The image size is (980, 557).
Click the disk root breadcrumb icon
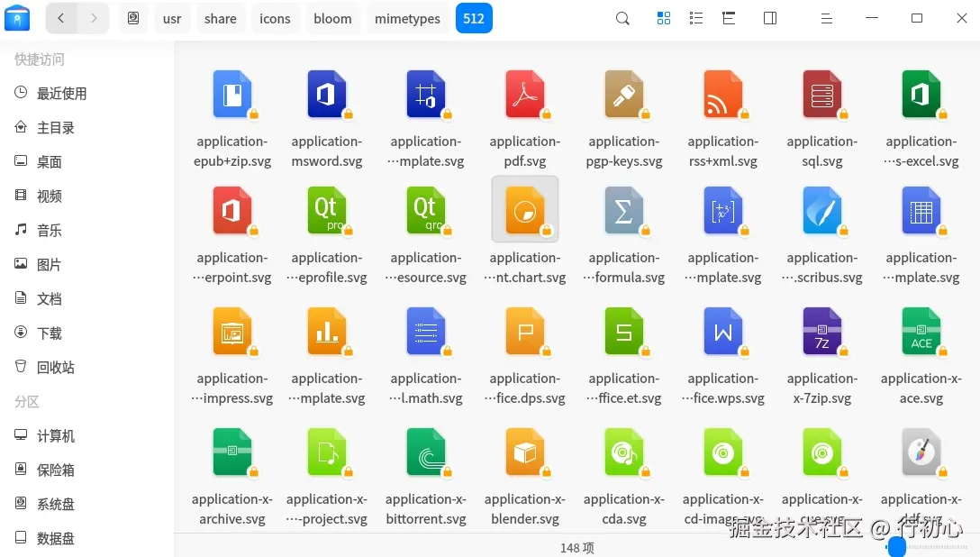click(x=133, y=18)
